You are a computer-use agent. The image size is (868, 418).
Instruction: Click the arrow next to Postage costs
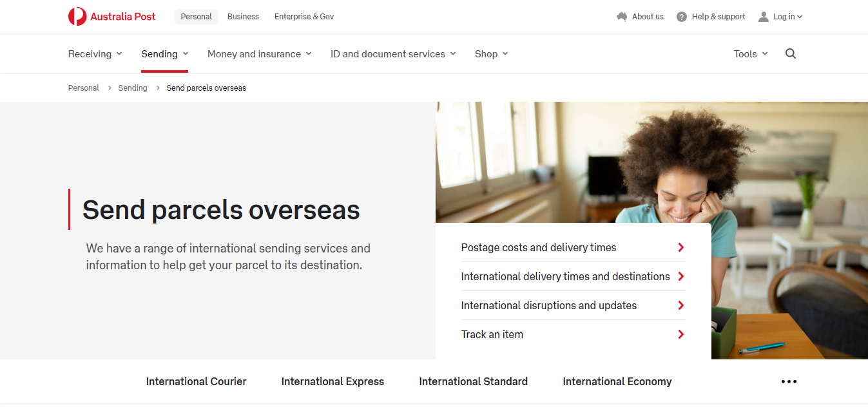pos(680,247)
